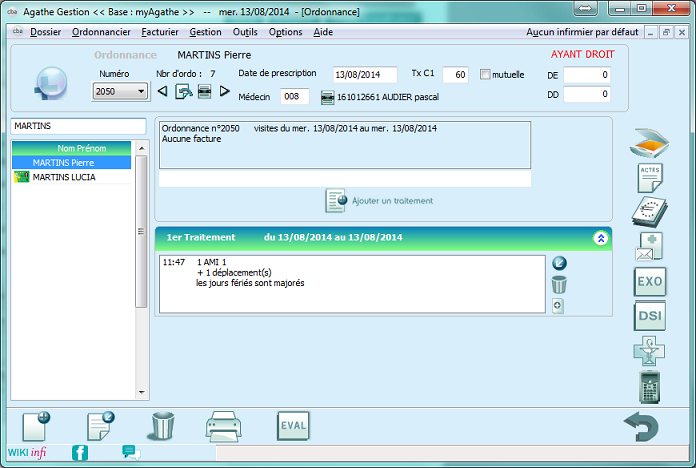Viewport: 696px width, 468px height.
Task: Print with the bottom printer icon
Action: pyautogui.click(x=224, y=426)
